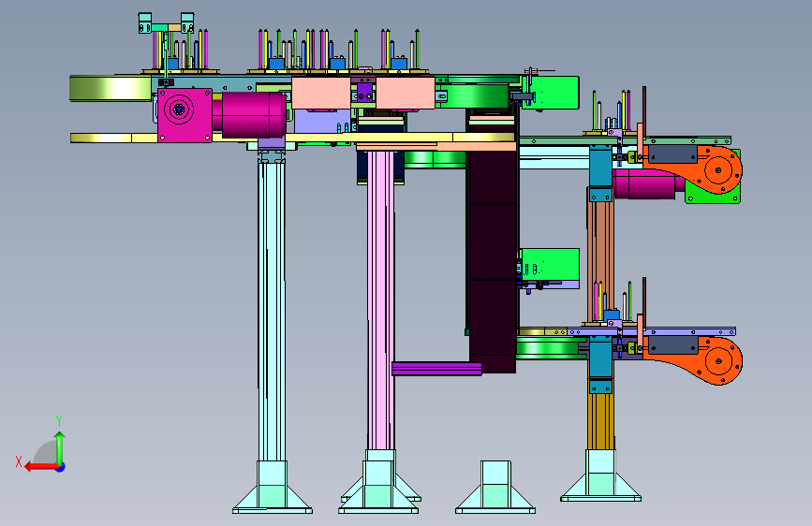Select the magenta motor cylinder on the right assembly
The width and height of the screenshot is (812, 526).
647,184
